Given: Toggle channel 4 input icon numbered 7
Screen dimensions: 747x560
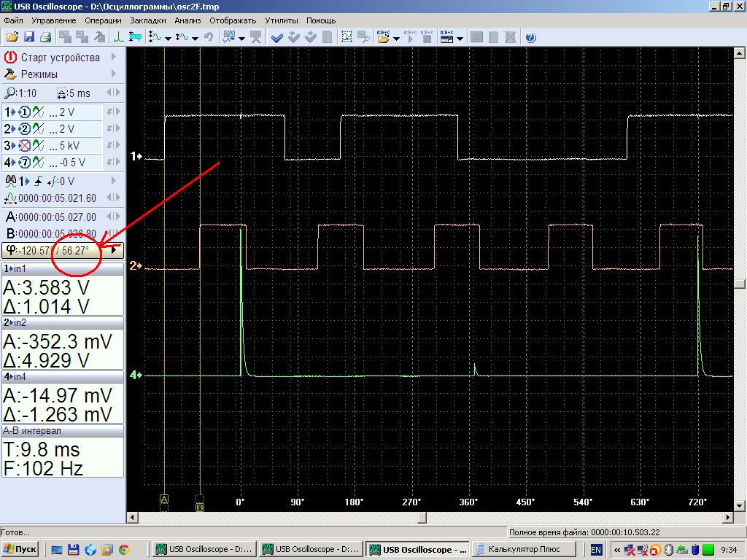Looking at the screenshot, I should (24, 163).
